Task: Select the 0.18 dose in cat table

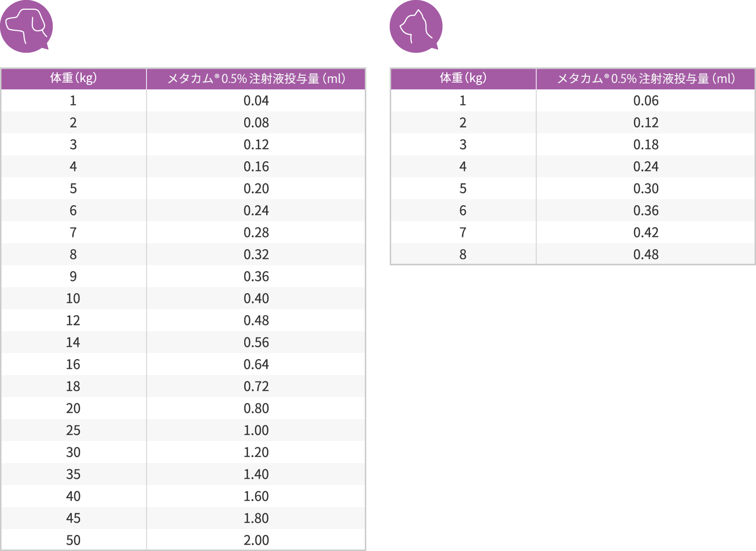Action: click(x=646, y=145)
